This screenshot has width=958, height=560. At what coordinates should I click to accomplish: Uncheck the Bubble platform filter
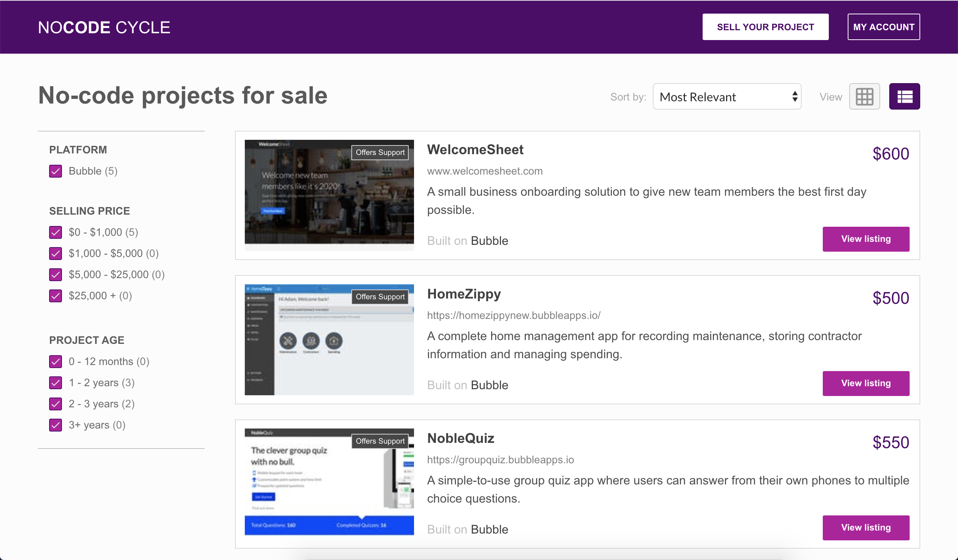(55, 171)
